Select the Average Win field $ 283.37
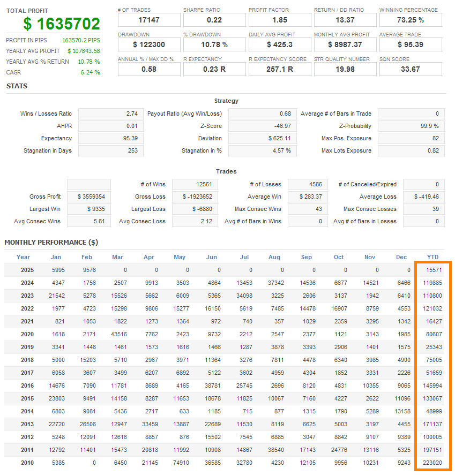This screenshot has height=476, width=455. (308, 197)
